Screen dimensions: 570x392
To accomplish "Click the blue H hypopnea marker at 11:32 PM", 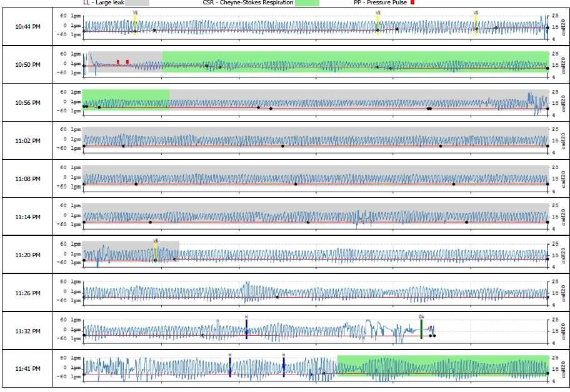I will [247, 328].
